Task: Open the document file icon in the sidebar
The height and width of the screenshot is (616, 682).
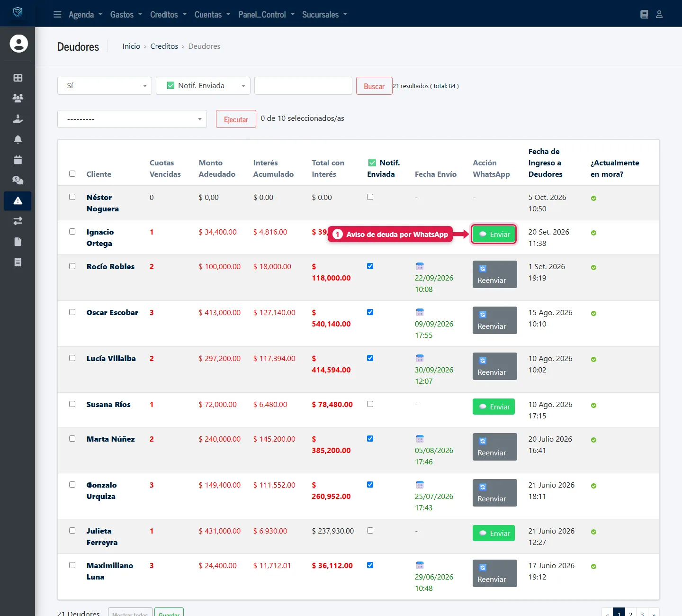Action: 18,242
